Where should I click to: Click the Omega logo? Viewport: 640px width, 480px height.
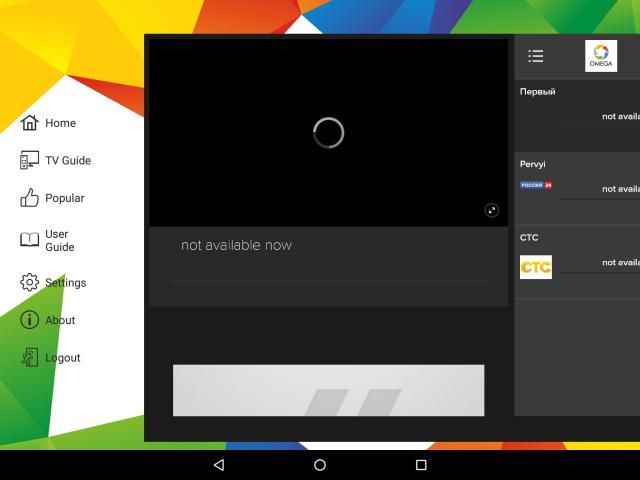pos(601,56)
